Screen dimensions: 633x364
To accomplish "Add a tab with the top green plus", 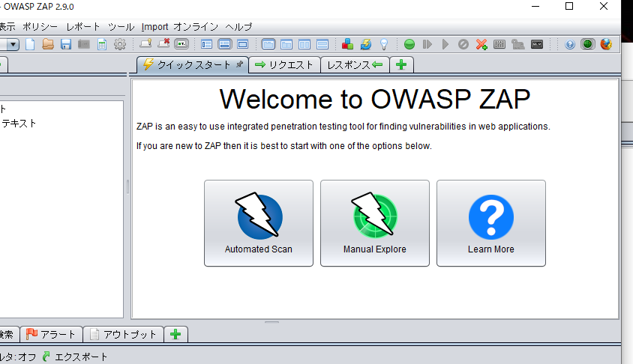I will point(401,65).
